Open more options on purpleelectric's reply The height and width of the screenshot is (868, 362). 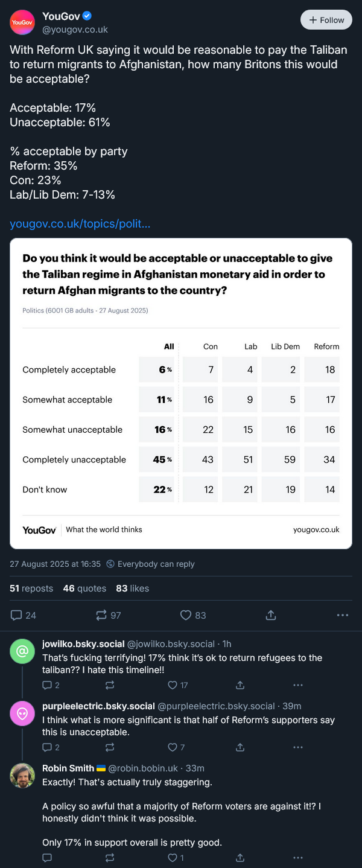297,747
